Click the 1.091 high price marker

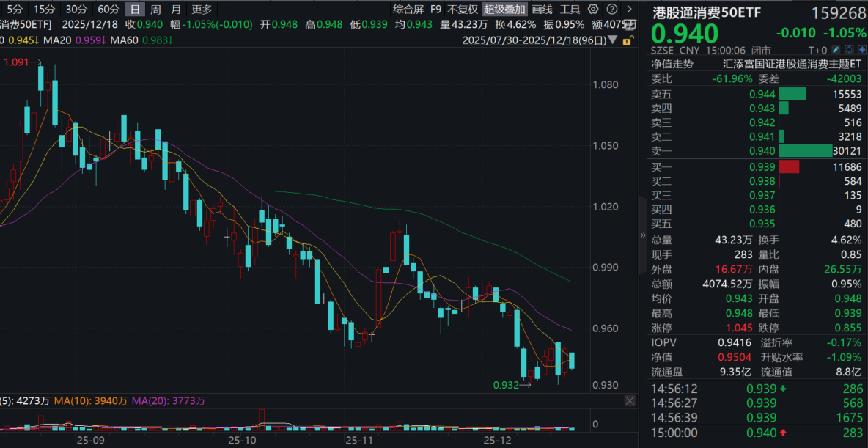click(17, 62)
